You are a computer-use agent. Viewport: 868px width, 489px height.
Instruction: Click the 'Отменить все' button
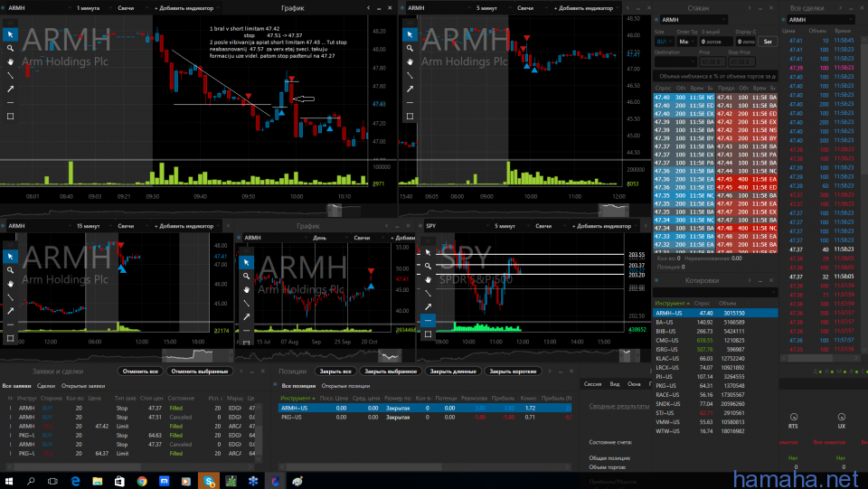point(141,371)
